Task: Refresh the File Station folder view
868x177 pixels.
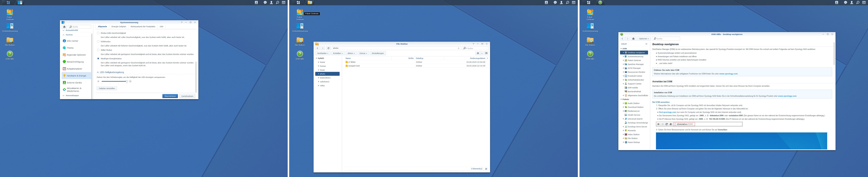Action: (328, 48)
